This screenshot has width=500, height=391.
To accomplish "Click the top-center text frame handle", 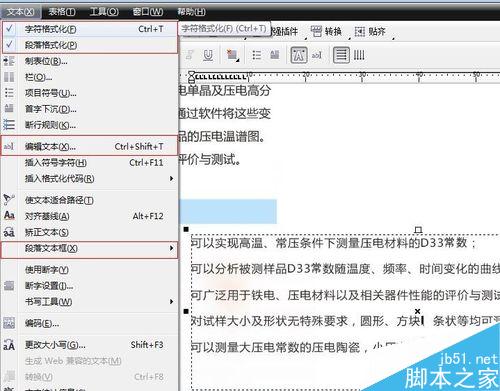I will click(x=418, y=230).
